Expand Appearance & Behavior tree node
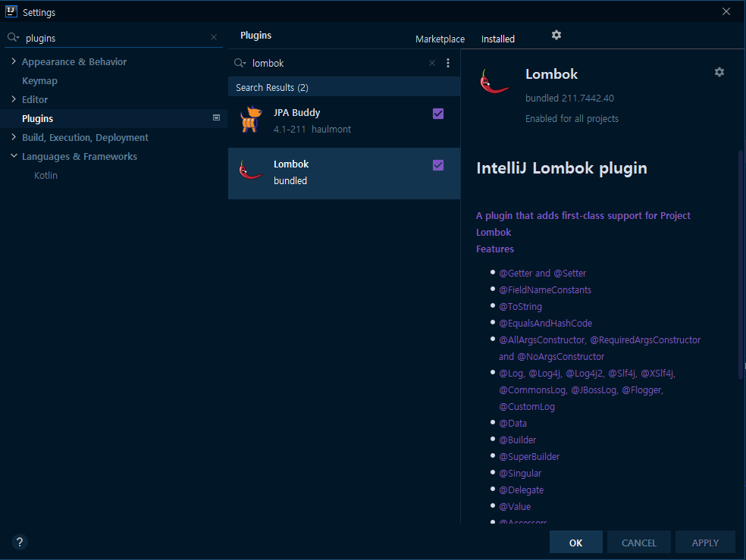 14,61
